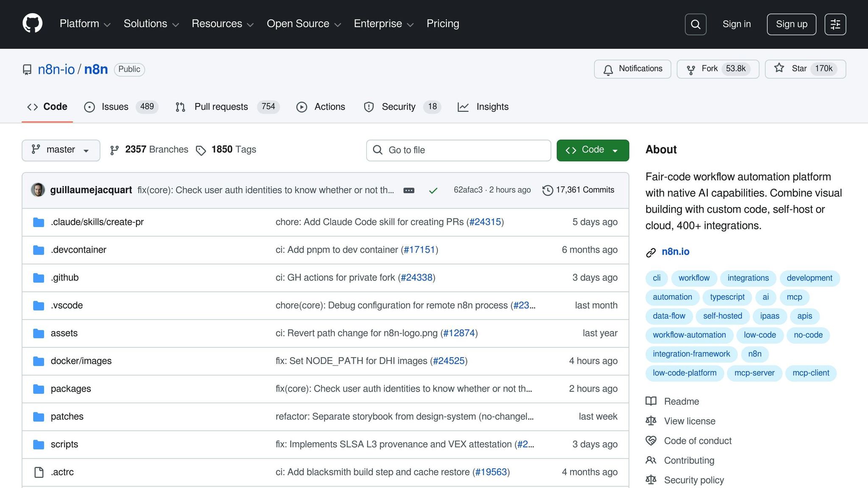Screen dimensions: 868x488
Task: Click the green check status icon
Action: tap(433, 191)
